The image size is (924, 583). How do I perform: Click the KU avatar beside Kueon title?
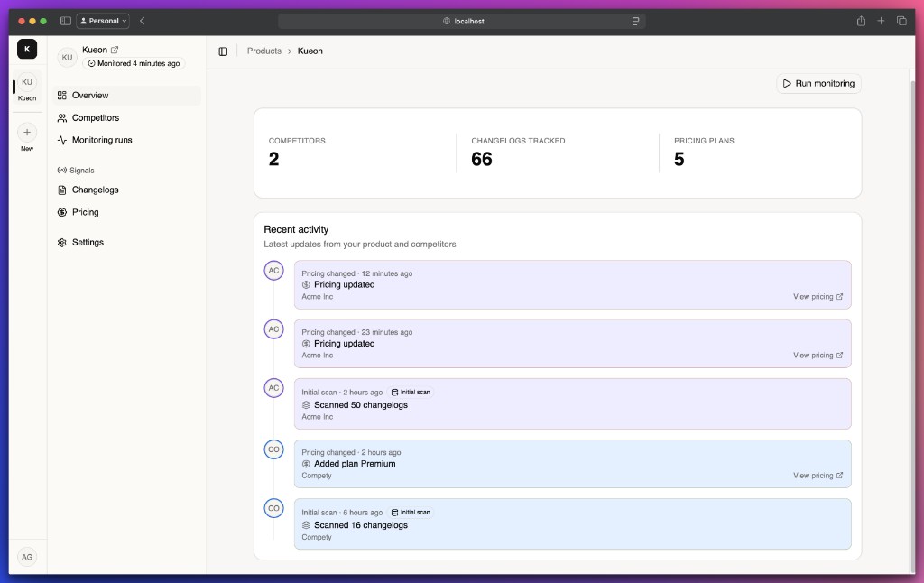tap(67, 57)
